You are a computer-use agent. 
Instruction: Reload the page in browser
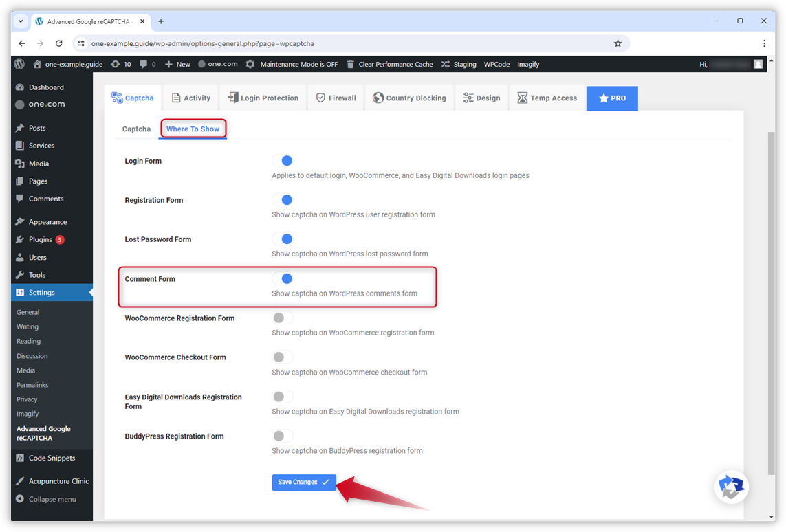(x=58, y=43)
